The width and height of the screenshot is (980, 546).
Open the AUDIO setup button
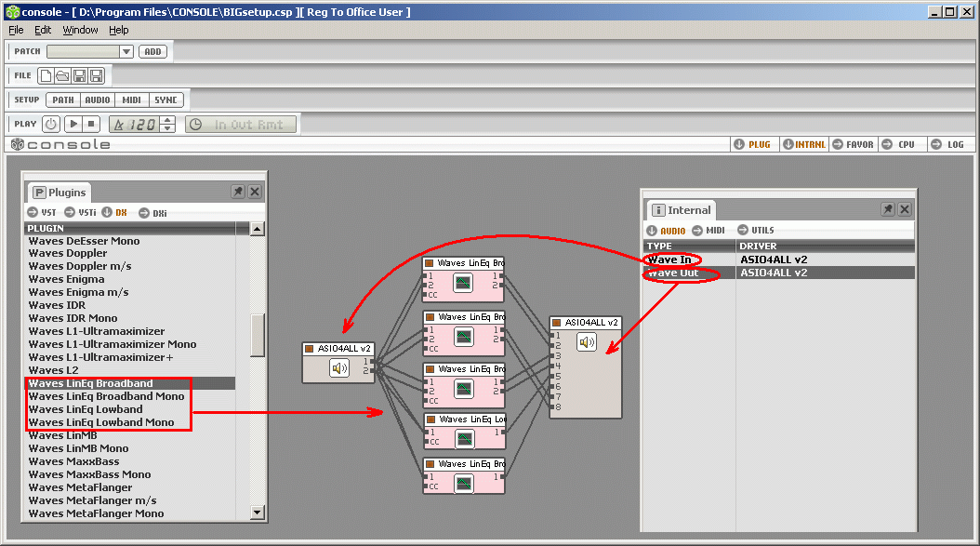click(x=98, y=100)
